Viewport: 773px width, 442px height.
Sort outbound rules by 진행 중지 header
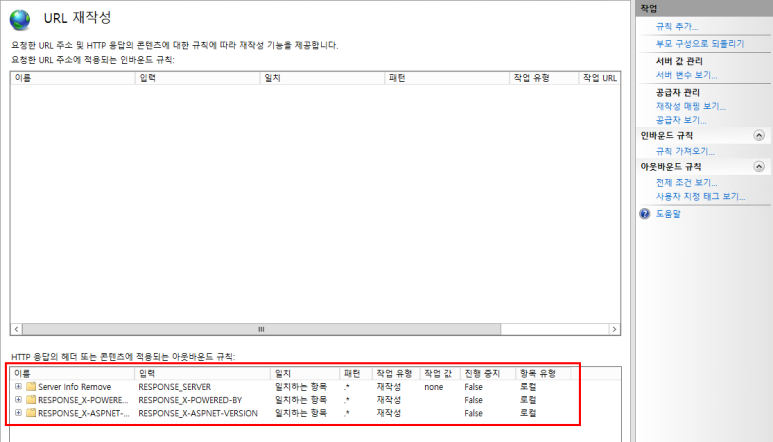[x=488, y=374]
